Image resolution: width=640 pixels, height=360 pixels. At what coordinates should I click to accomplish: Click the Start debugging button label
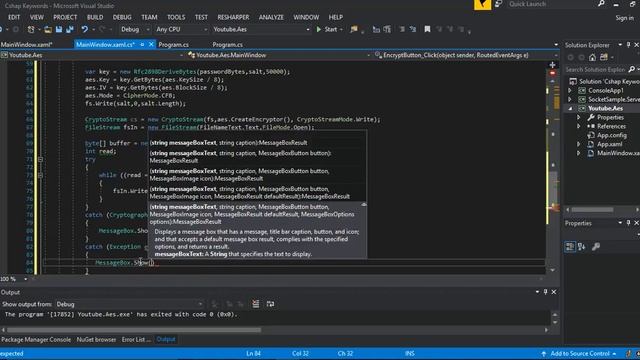click(x=331, y=29)
